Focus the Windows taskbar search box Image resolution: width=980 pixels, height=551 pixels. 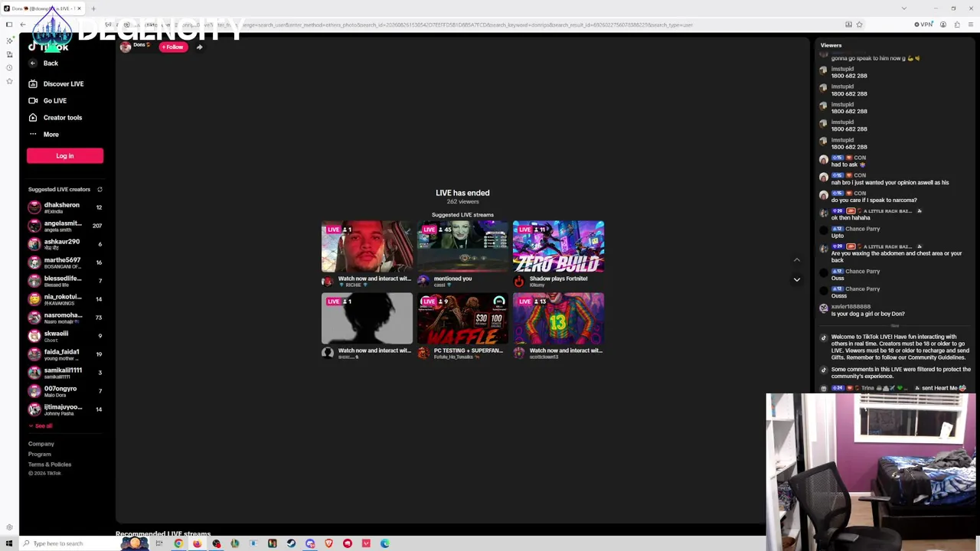pos(69,543)
